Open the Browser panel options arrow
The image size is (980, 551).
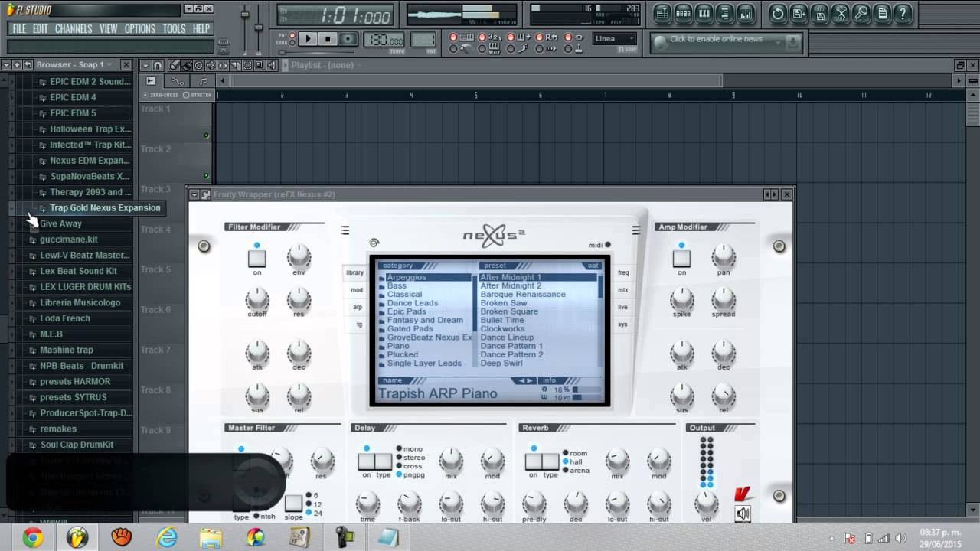tap(6, 65)
